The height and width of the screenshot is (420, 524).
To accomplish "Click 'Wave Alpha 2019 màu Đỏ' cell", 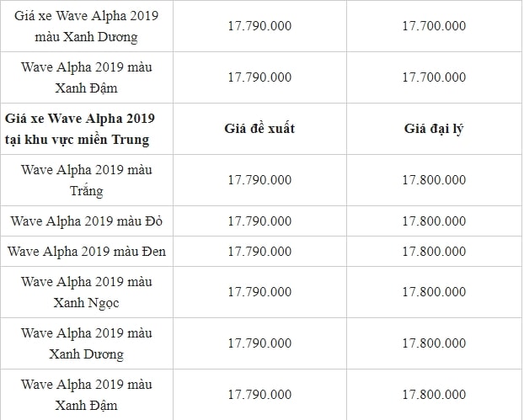I will pos(87,221).
